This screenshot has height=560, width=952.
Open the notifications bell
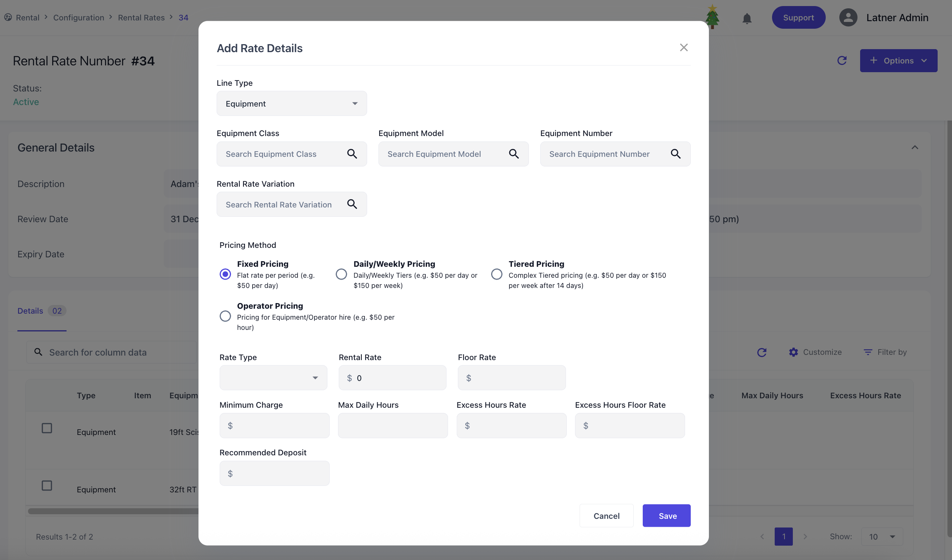coord(747,18)
